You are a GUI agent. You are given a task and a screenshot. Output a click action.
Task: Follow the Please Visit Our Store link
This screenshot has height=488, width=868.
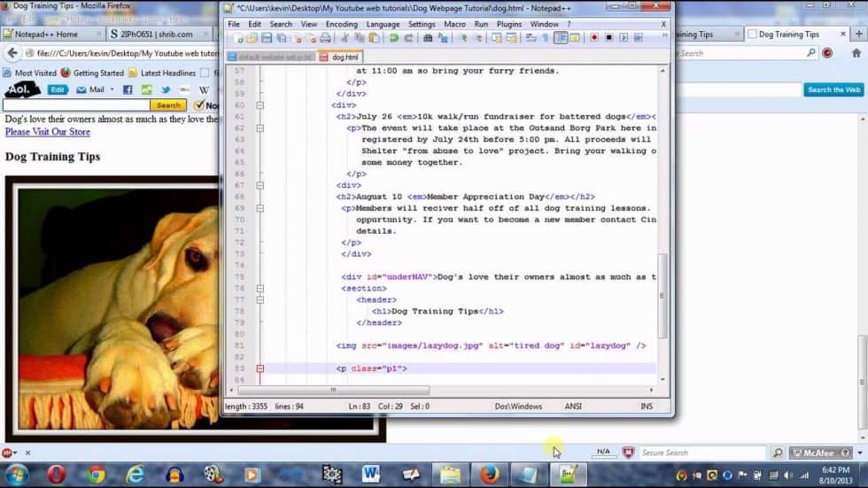(48, 132)
